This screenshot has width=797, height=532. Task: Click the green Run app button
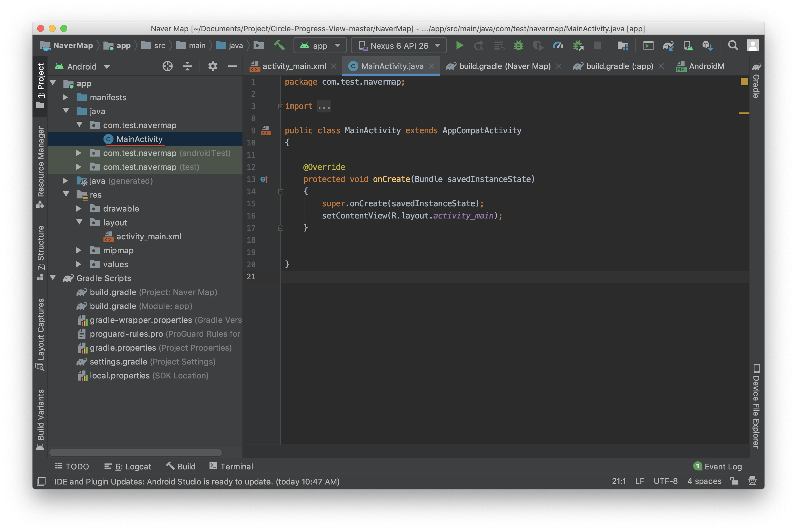pos(459,45)
